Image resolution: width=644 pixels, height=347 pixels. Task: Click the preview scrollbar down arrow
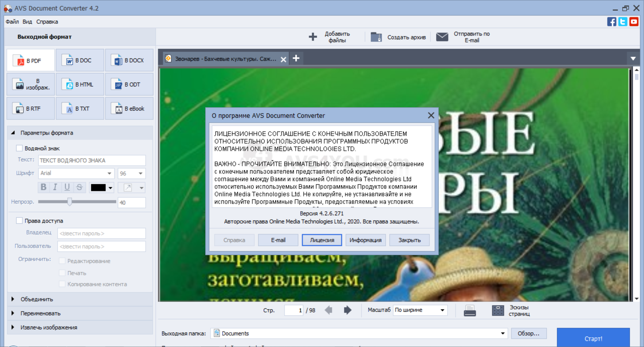coord(636,298)
